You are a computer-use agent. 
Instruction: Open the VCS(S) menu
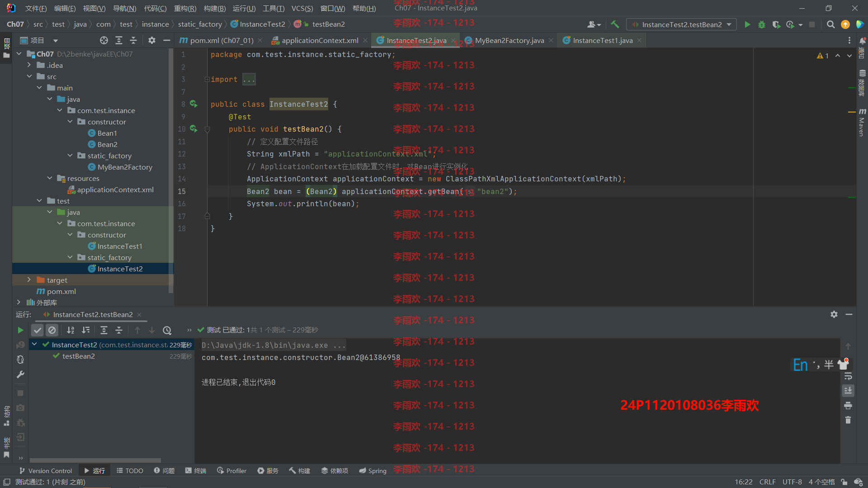point(302,8)
